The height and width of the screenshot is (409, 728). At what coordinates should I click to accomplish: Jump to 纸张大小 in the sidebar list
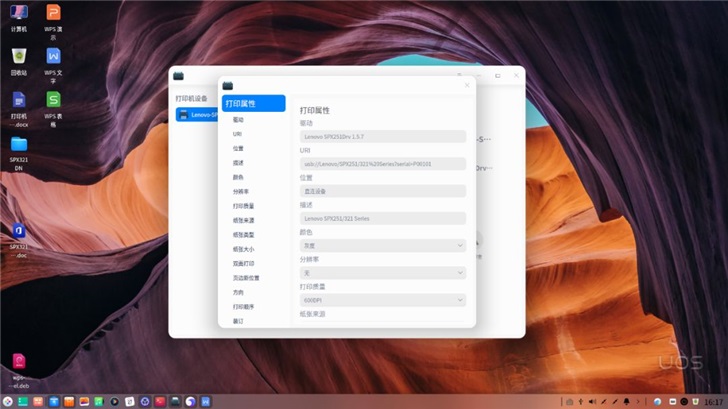pos(244,249)
